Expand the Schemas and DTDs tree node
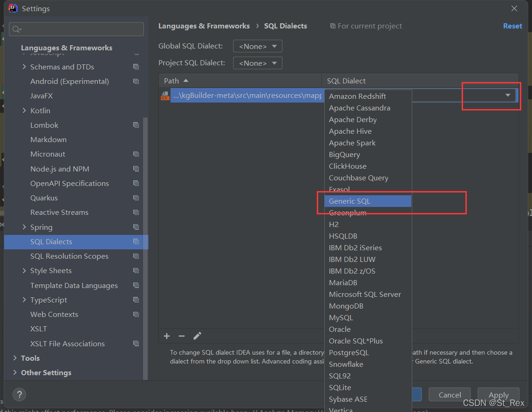Image resolution: width=532 pixels, height=412 pixels. coord(24,67)
